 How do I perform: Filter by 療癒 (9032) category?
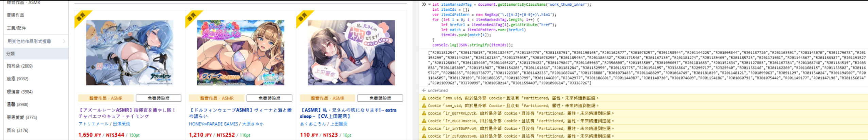coord(18,79)
